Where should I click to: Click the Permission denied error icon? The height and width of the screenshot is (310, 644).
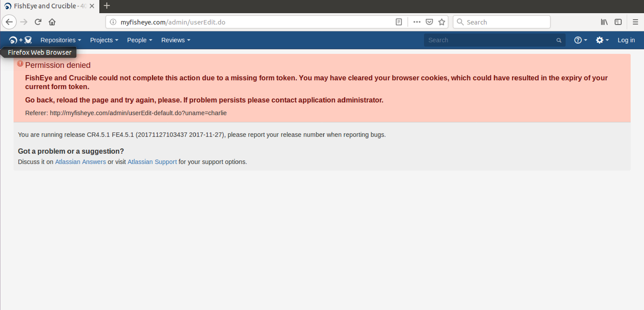(x=20, y=64)
